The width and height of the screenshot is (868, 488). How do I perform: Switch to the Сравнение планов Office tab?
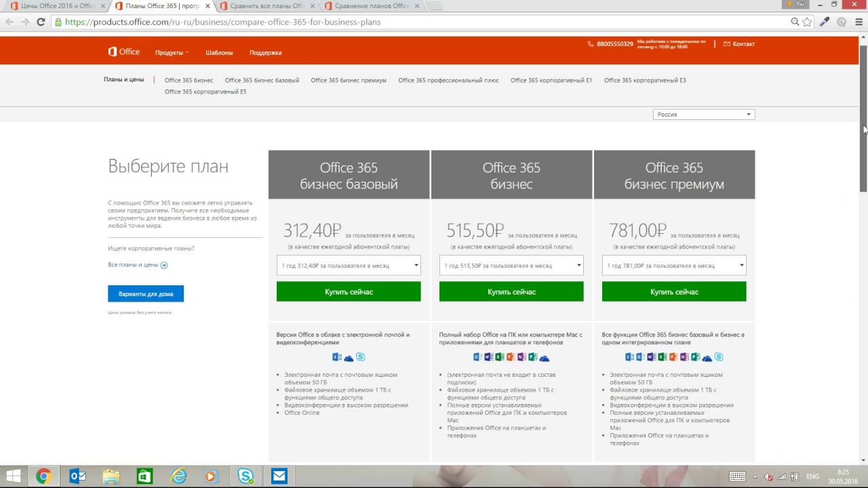[x=372, y=6]
